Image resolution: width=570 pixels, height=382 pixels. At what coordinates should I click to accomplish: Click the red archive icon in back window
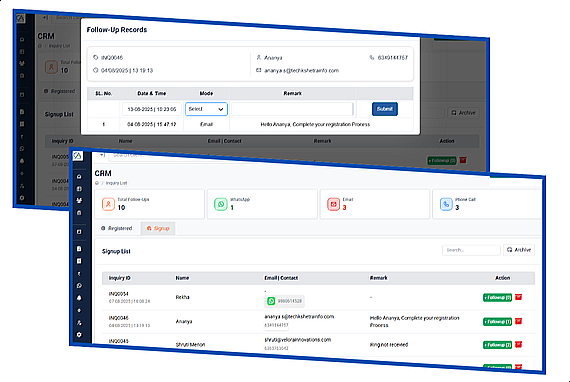(x=463, y=160)
